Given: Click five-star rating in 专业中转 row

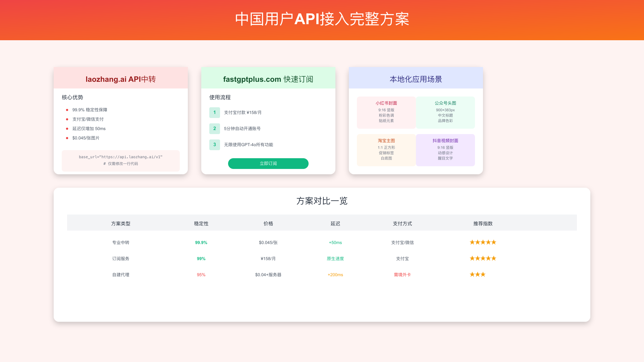Looking at the screenshot, I should (x=483, y=242).
